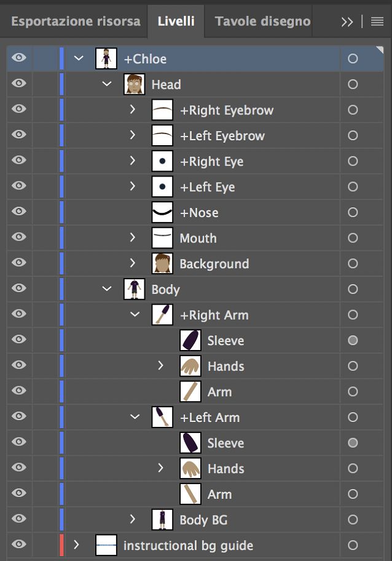The width and height of the screenshot is (392, 561).
Task: Click the red color bar of instructional bg guide
Action: (x=61, y=545)
